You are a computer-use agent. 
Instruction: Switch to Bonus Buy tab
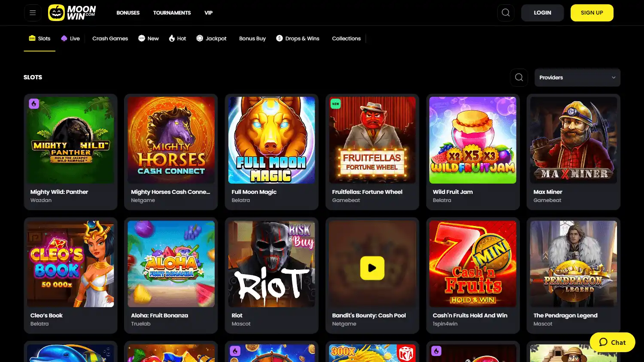[252, 39]
